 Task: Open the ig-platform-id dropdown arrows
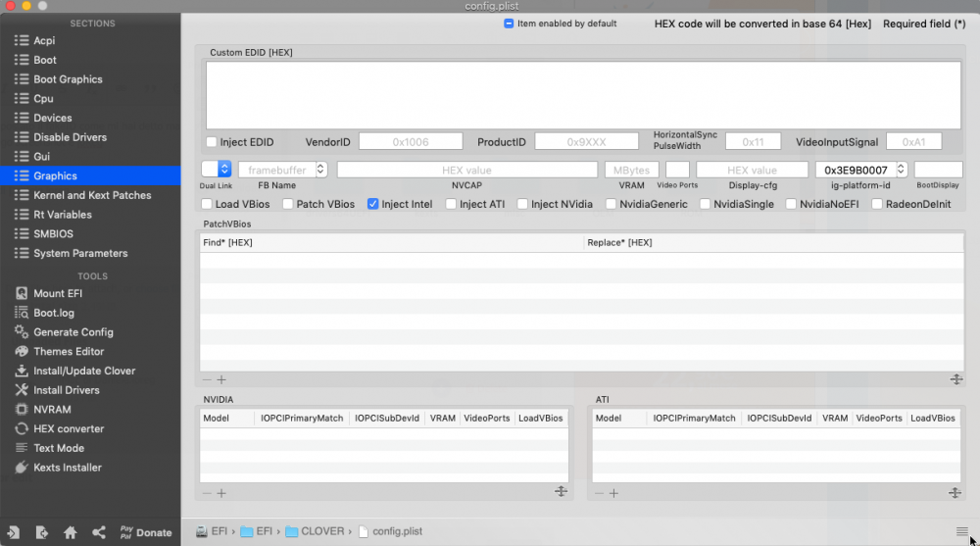pos(901,170)
